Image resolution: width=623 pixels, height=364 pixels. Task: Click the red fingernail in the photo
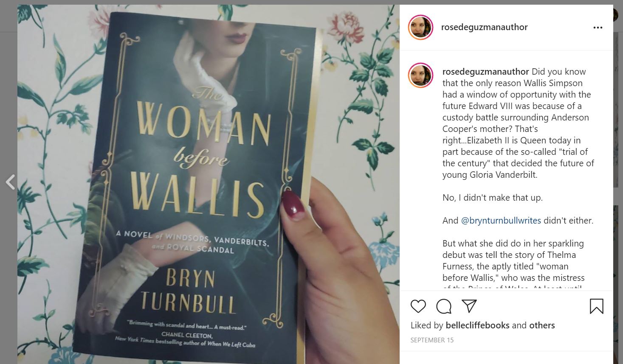(x=293, y=204)
